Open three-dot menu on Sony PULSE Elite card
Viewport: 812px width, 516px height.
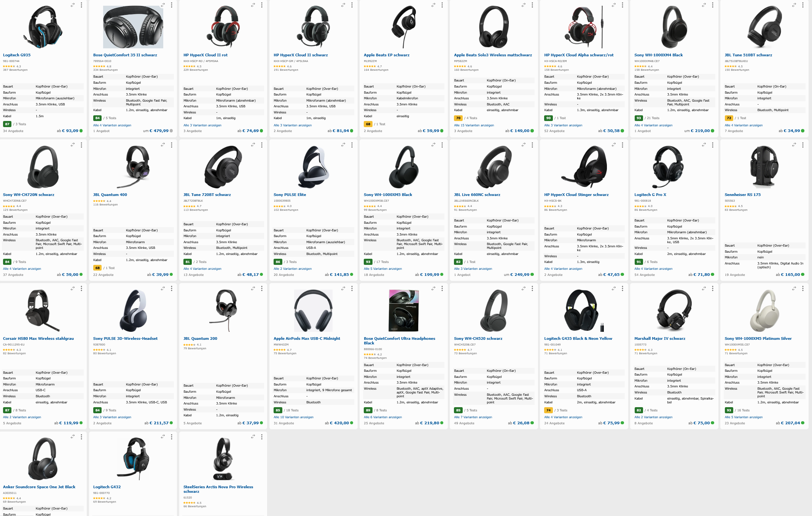[352, 145]
